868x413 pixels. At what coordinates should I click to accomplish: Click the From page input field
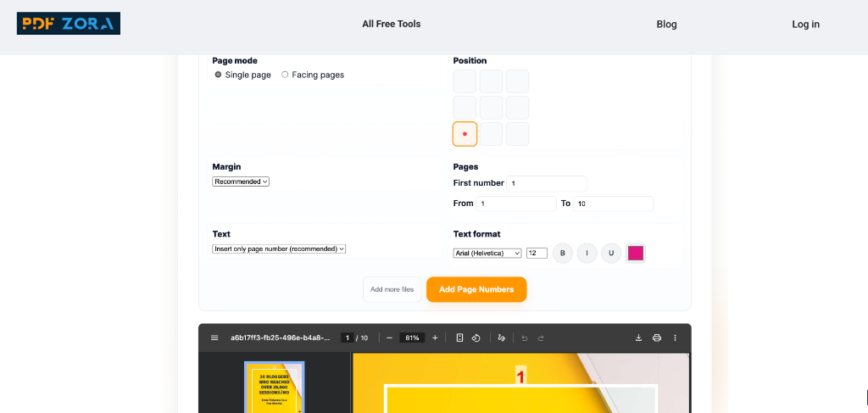[516, 204]
